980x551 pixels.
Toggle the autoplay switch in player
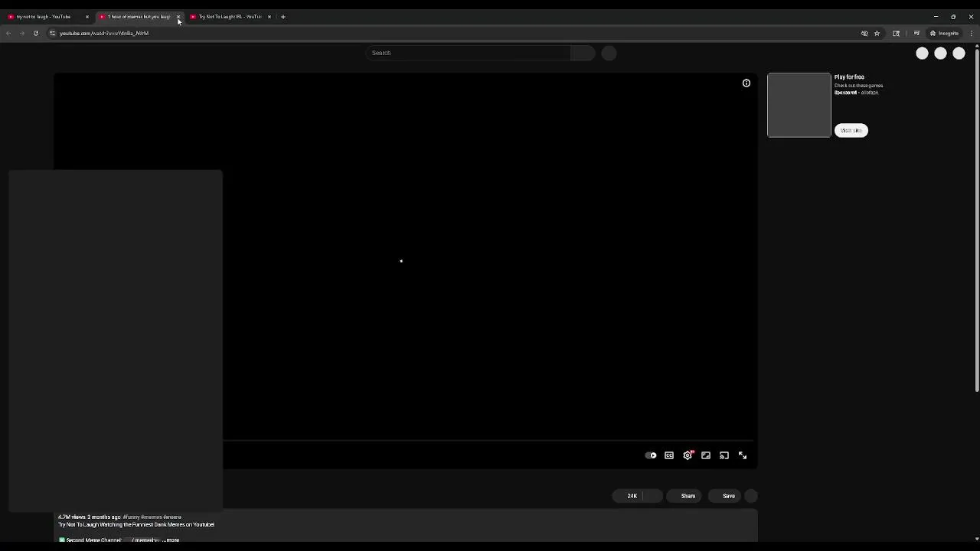pos(651,455)
